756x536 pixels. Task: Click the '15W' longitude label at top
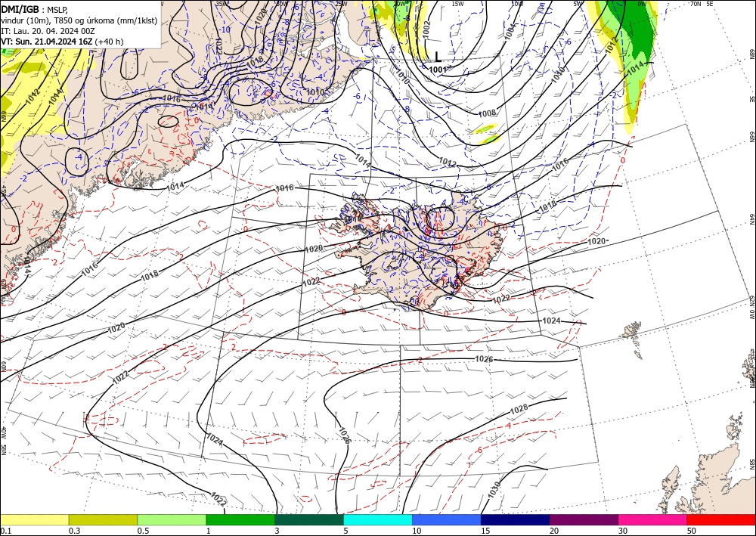pos(457,4)
